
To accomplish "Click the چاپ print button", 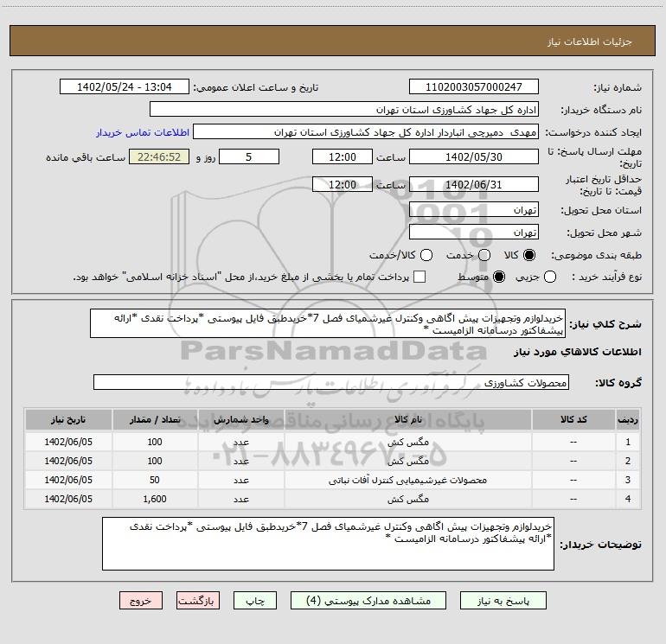I will click(x=255, y=601).
